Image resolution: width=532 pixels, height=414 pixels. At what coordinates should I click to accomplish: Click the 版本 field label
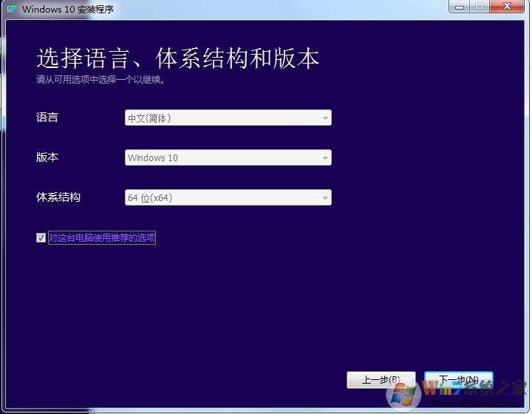click(x=47, y=157)
